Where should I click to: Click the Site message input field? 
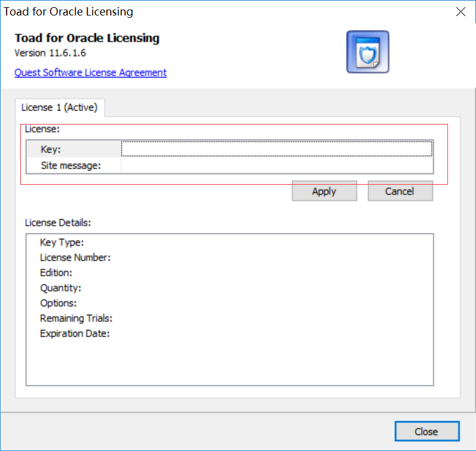(276, 166)
